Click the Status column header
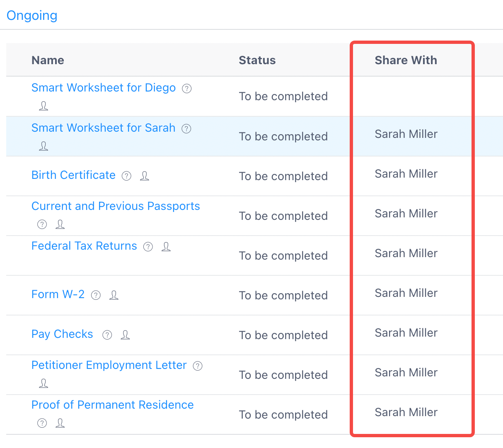Image resolution: width=503 pixels, height=448 pixels. tap(257, 60)
